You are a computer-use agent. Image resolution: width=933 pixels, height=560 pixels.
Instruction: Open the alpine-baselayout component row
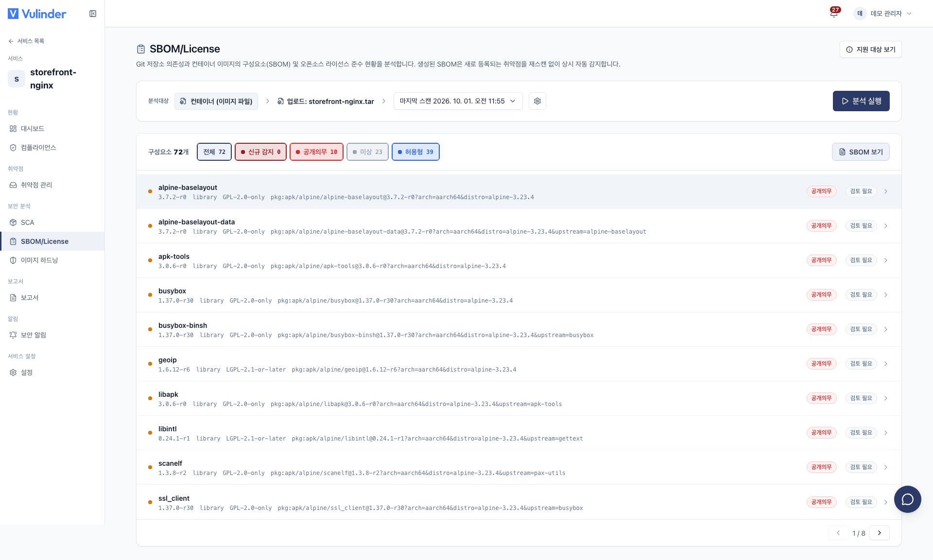tap(518, 192)
